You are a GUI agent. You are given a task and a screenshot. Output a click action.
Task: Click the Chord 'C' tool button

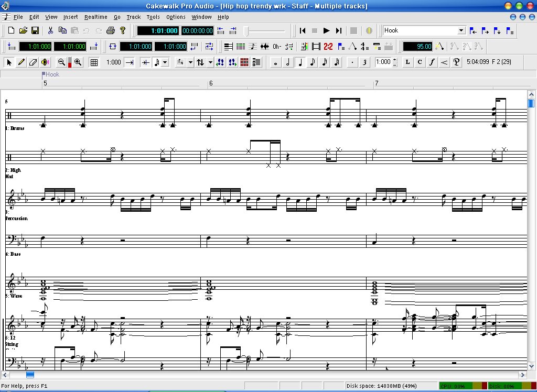420,62
